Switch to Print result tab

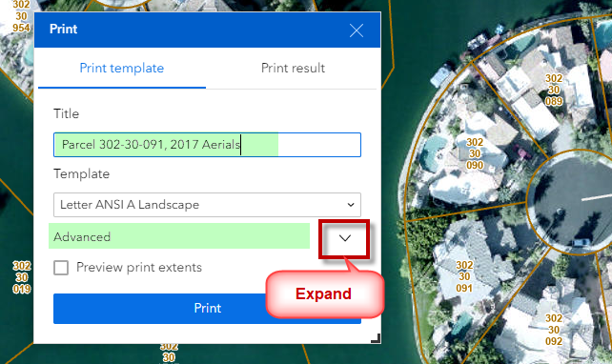[293, 68]
